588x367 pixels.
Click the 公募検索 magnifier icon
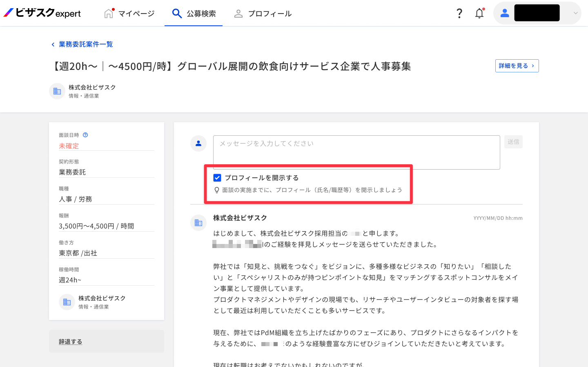pos(177,13)
